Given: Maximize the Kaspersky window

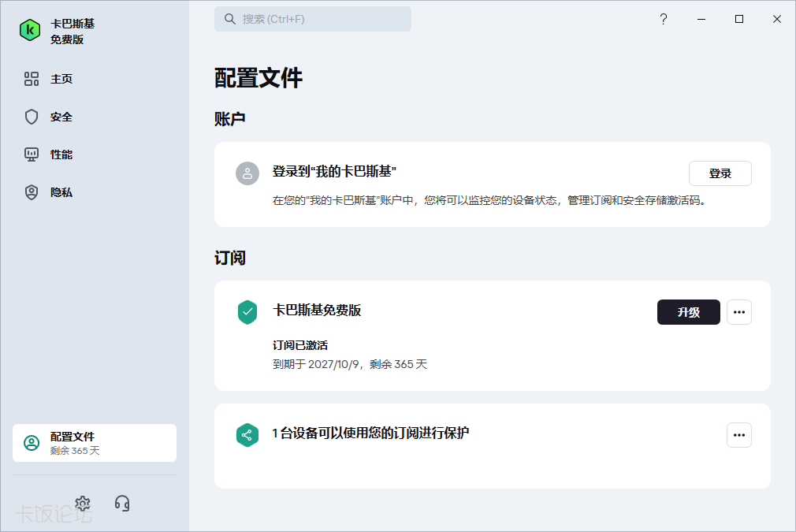Looking at the screenshot, I should tap(739, 19).
